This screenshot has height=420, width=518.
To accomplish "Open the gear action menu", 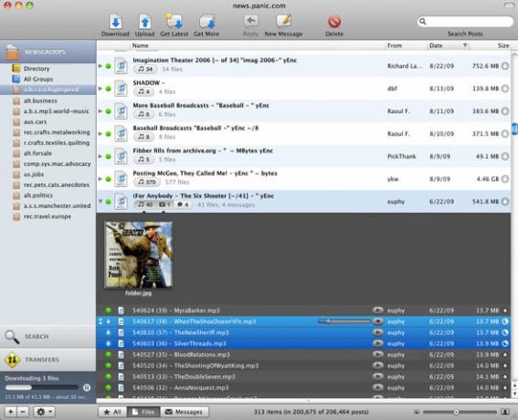I will coord(44,412).
